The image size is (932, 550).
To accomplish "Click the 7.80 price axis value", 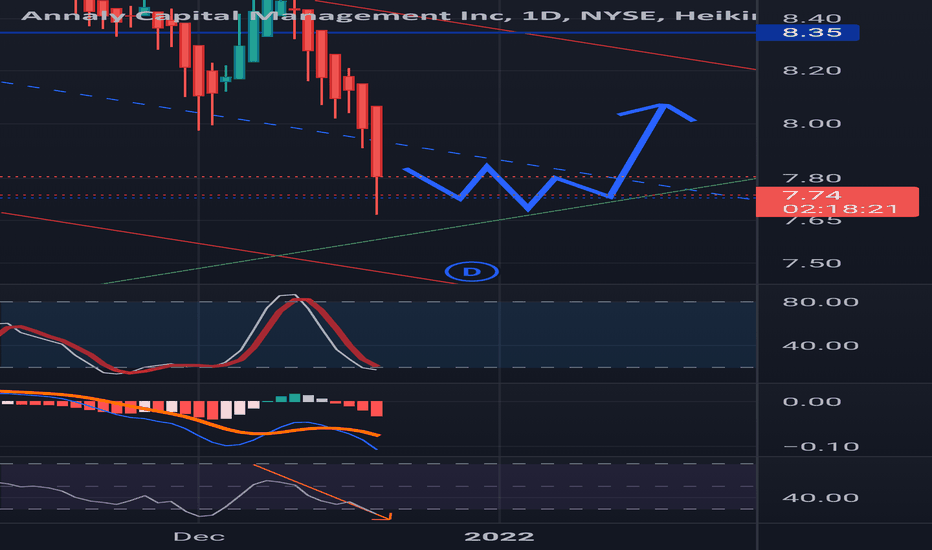I will [812, 178].
